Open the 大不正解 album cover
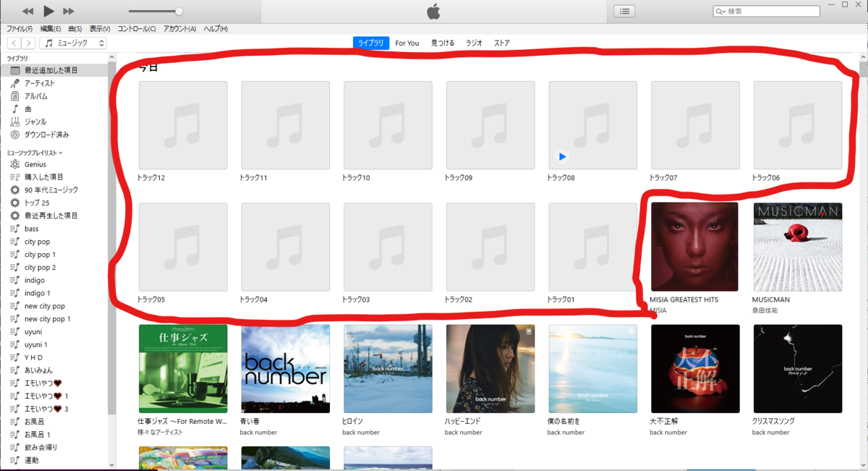The image size is (868, 471). pyautogui.click(x=695, y=369)
